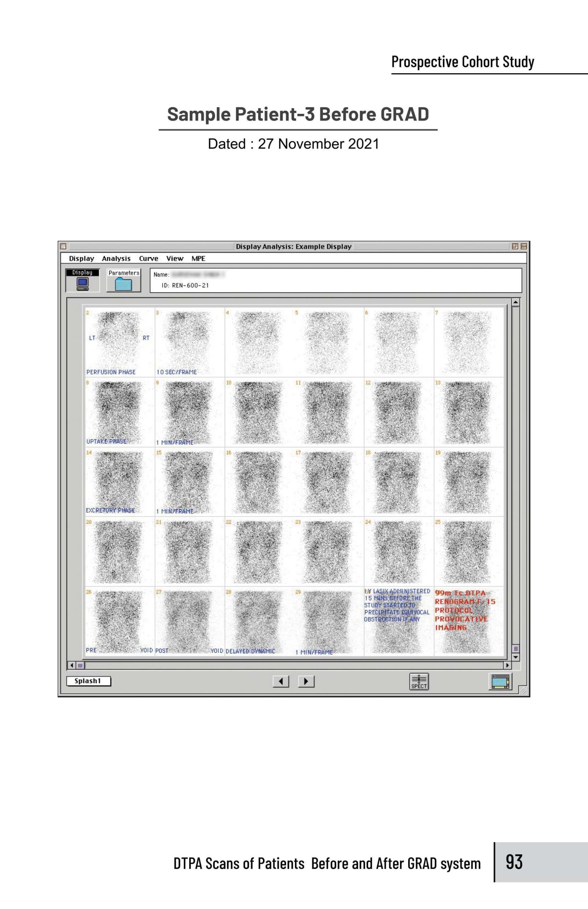
Task: Click the title bar close box
Action: (63, 246)
